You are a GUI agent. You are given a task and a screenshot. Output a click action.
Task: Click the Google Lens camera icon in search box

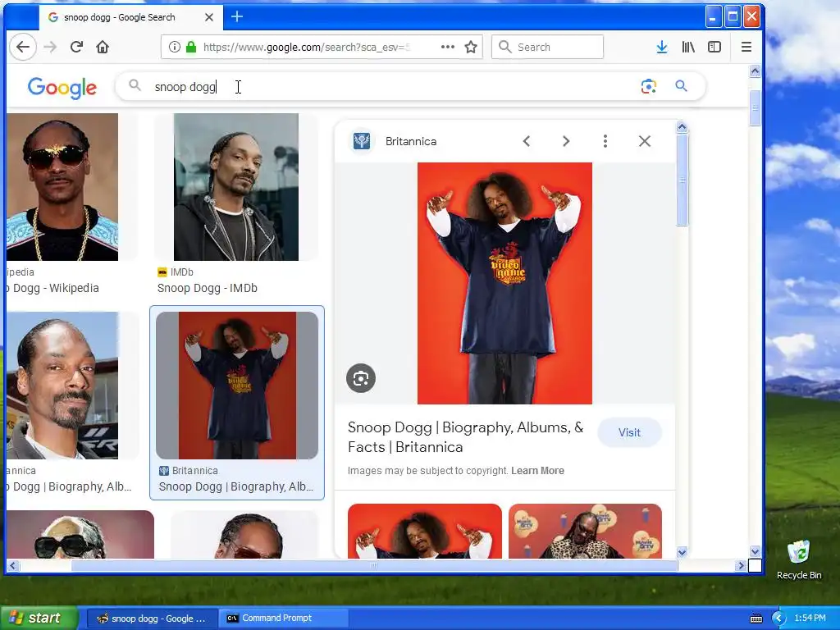point(649,86)
